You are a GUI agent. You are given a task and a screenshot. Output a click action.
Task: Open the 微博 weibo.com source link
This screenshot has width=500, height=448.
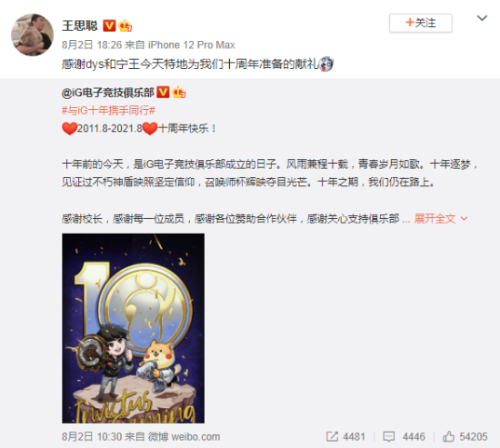tap(184, 436)
